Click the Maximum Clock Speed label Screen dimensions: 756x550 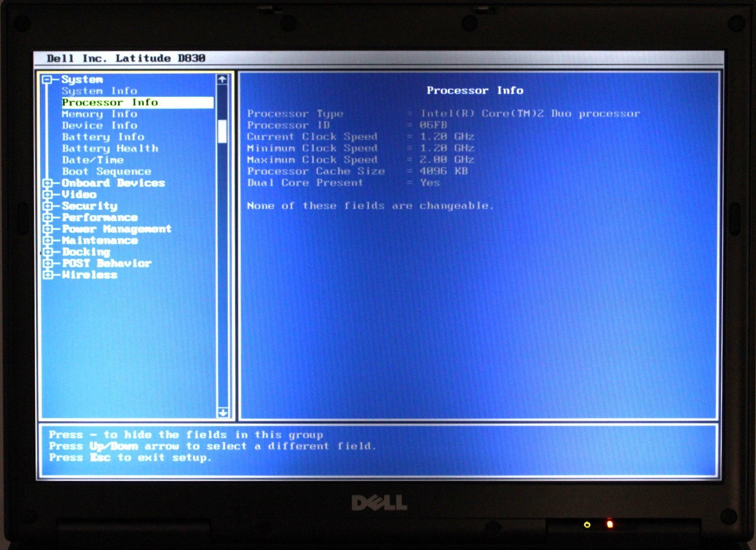(313, 160)
